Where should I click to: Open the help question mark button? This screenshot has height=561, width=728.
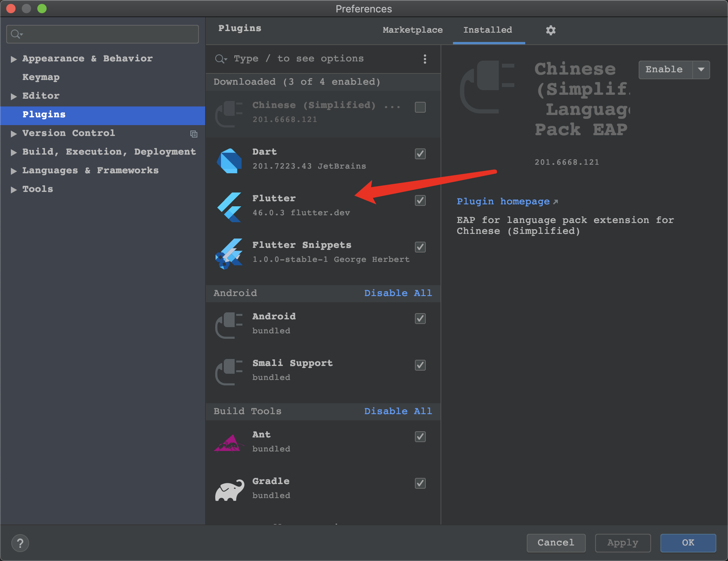click(20, 543)
